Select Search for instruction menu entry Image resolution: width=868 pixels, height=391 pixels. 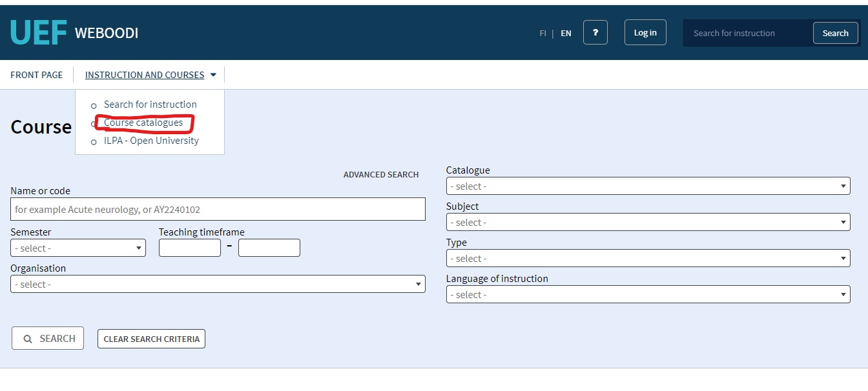point(150,105)
